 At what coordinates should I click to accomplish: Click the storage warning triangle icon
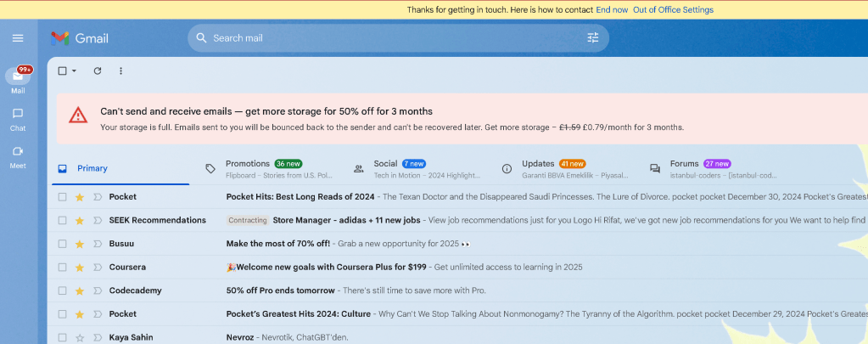pyautogui.click(x=78, y=116)
